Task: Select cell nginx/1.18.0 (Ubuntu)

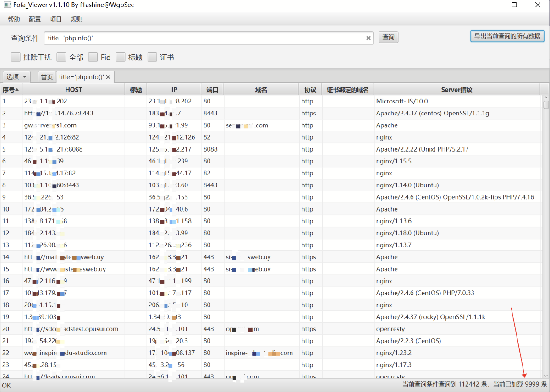Action: point(457,233)
